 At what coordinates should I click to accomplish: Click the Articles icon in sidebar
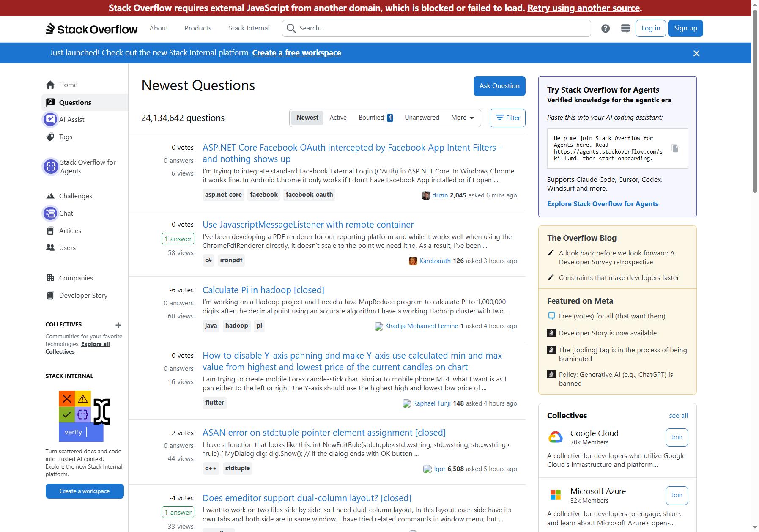pyautogui.click(x=50, y=231)
